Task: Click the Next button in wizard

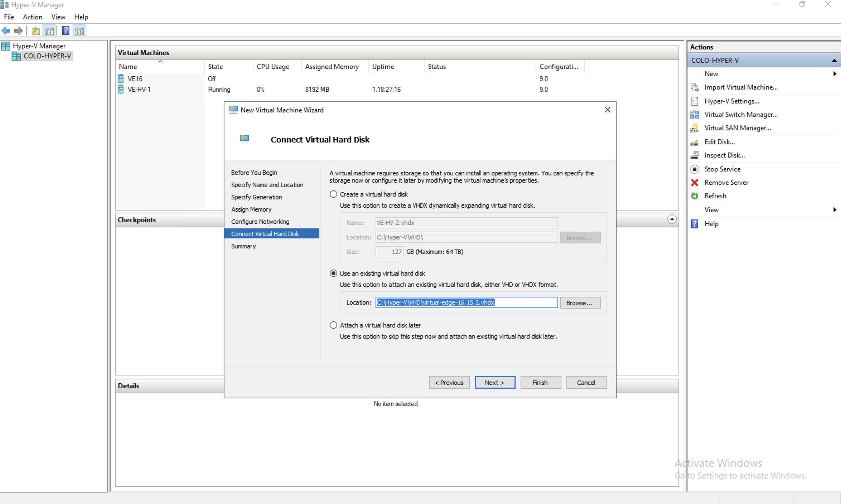Action: pyautogui.click(x=495, y=382)
